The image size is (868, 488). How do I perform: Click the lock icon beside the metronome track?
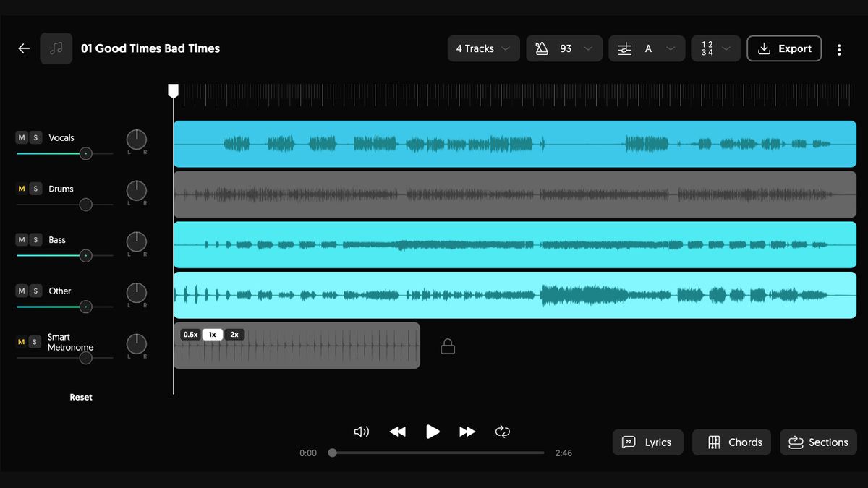pos(448,346)
